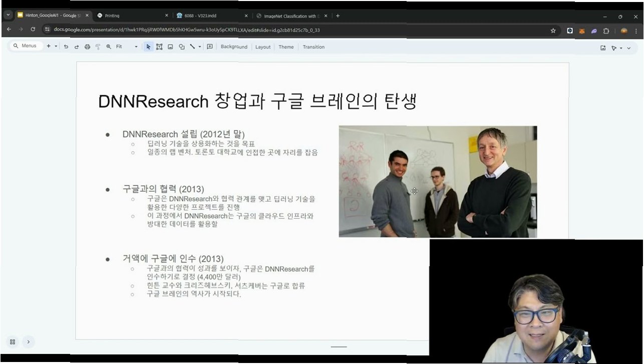Open the Transition panel

313,47
